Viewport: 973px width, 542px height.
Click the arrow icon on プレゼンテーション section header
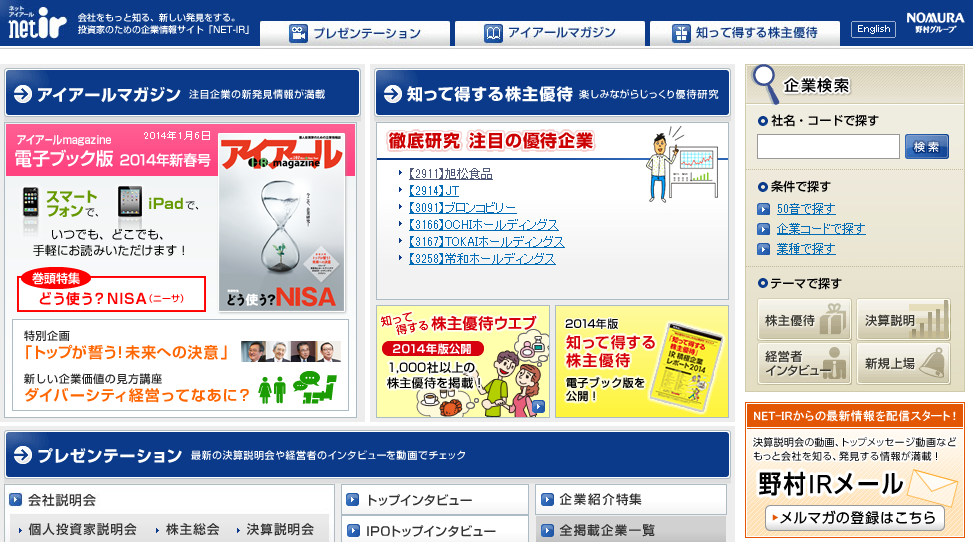(x=23, y=455)
